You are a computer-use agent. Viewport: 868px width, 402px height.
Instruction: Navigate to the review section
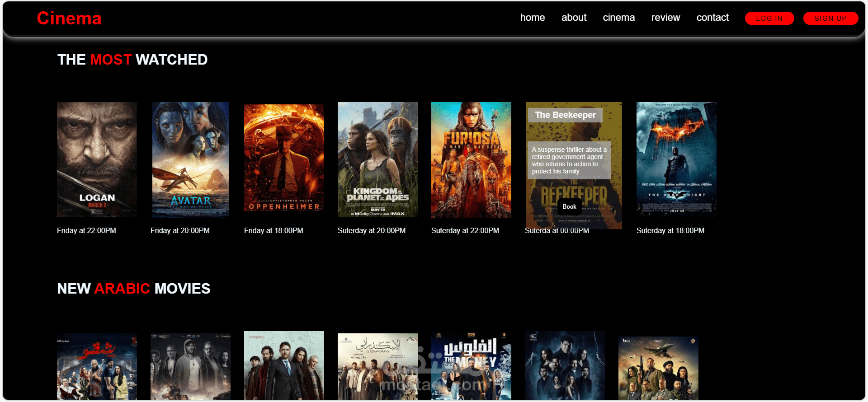click(x=665, y=18)
